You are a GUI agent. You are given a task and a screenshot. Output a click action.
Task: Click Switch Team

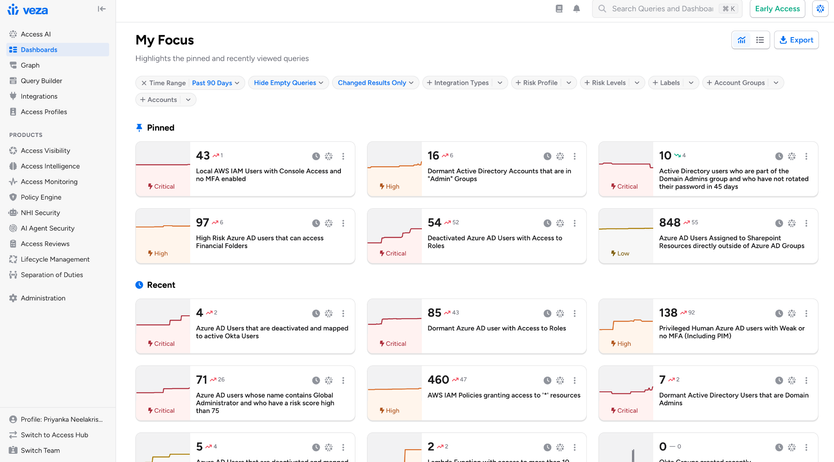click(57, 450)
